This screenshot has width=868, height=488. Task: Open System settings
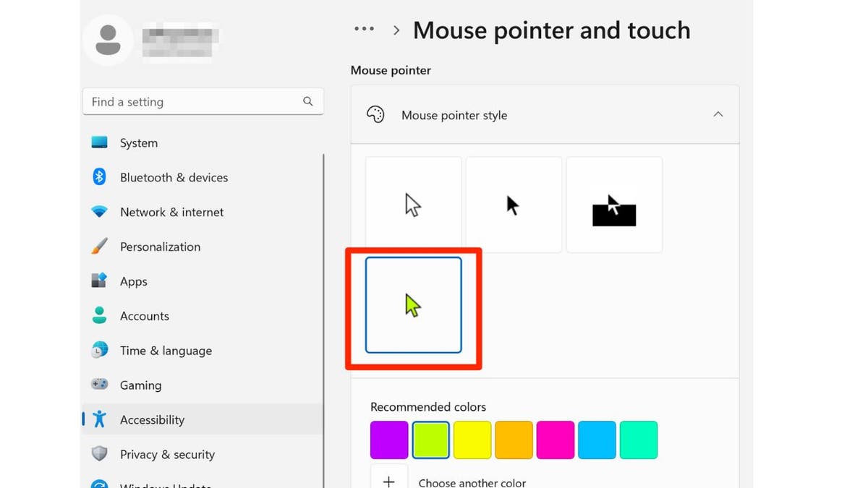point(203,142)
